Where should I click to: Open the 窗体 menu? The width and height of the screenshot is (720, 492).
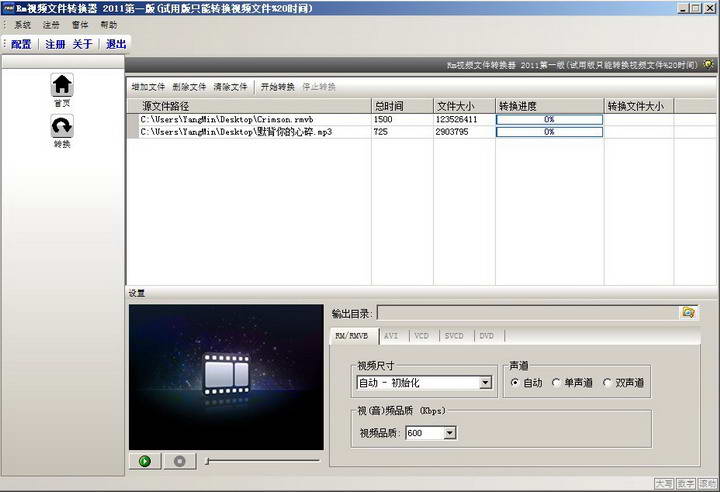pos(80,25)
